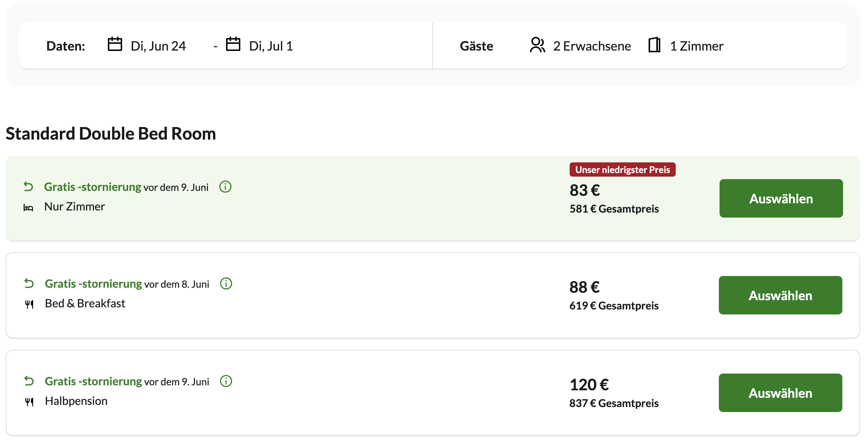Screen dimensions: 868x443
Task: Select the 83 € Nur Zimmer offer
Action: (x=781, y=198)
